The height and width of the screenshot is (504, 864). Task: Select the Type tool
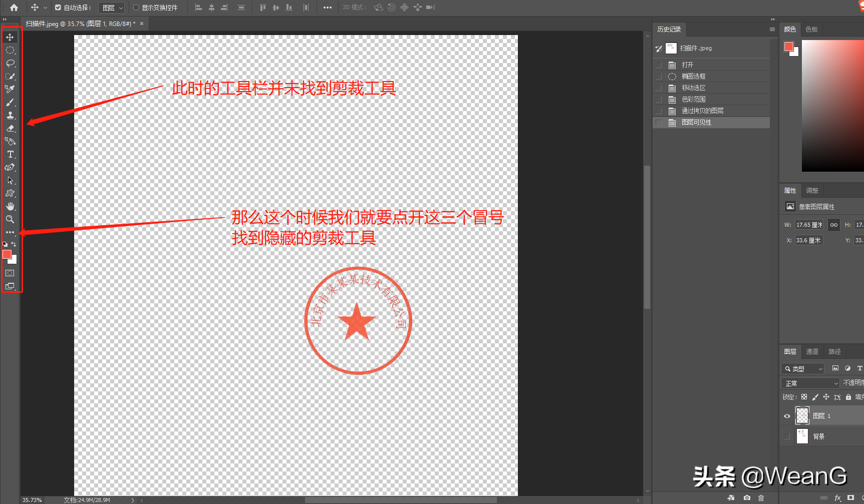click(x=10, y=154)
